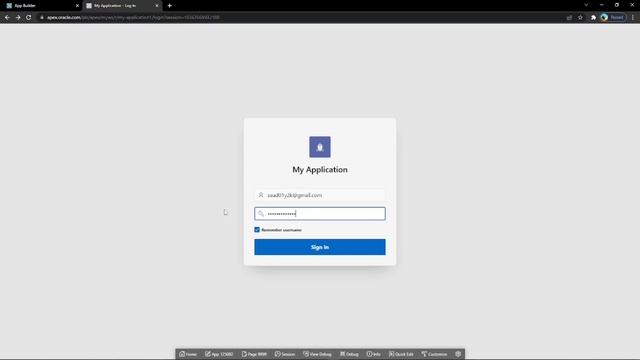Open Customize in the developer toolbar
The image size is (640, 360).
(434, 354)
